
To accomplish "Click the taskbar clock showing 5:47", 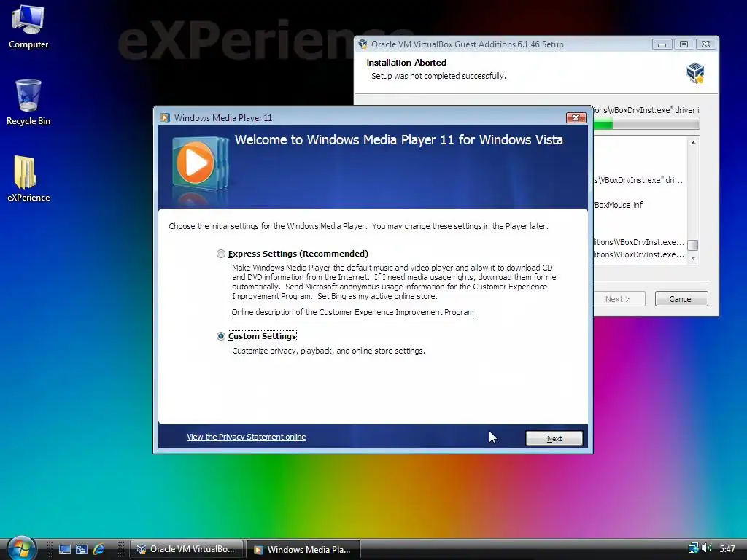I will 727,549.
